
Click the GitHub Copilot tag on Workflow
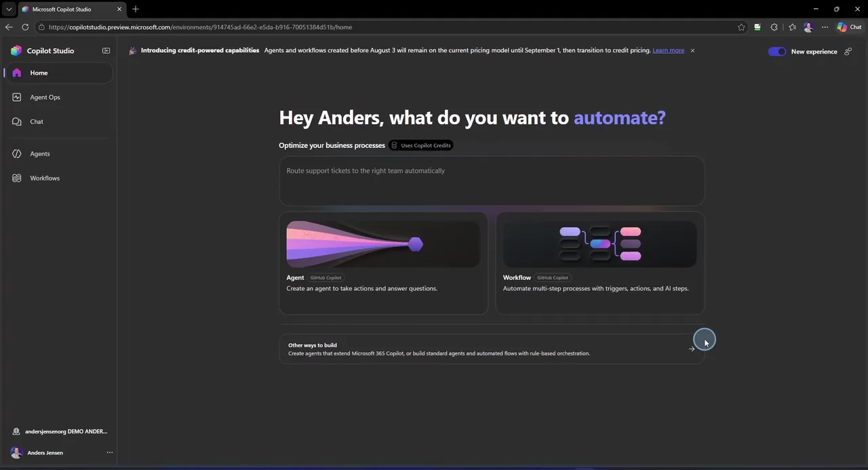pyautogui.click(x=553, y=277)
